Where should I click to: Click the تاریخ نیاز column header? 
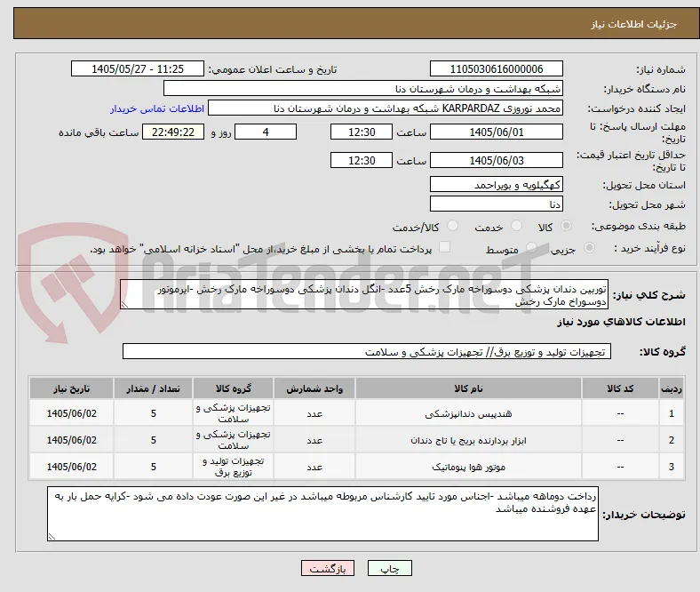coord(71,388)
